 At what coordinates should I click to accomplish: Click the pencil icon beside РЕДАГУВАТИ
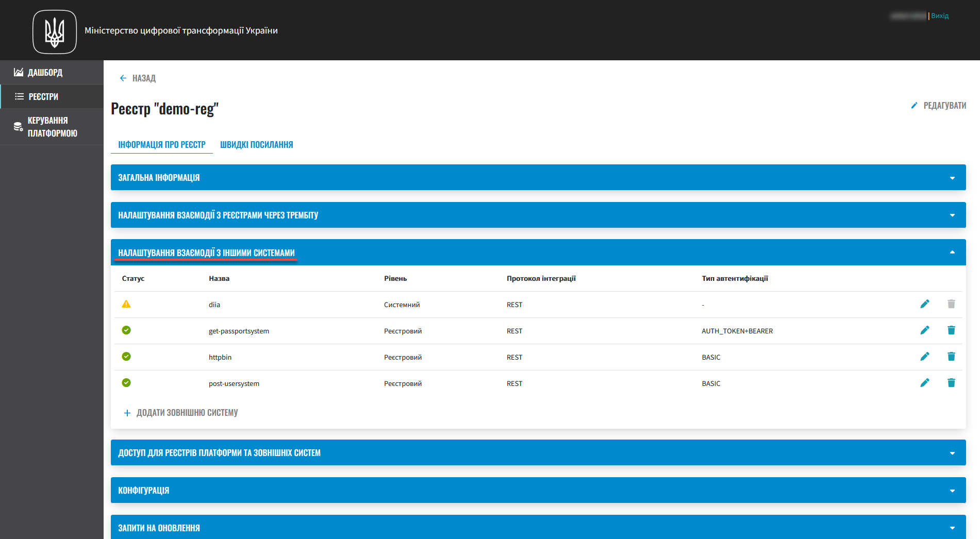(x=914, y=105)
